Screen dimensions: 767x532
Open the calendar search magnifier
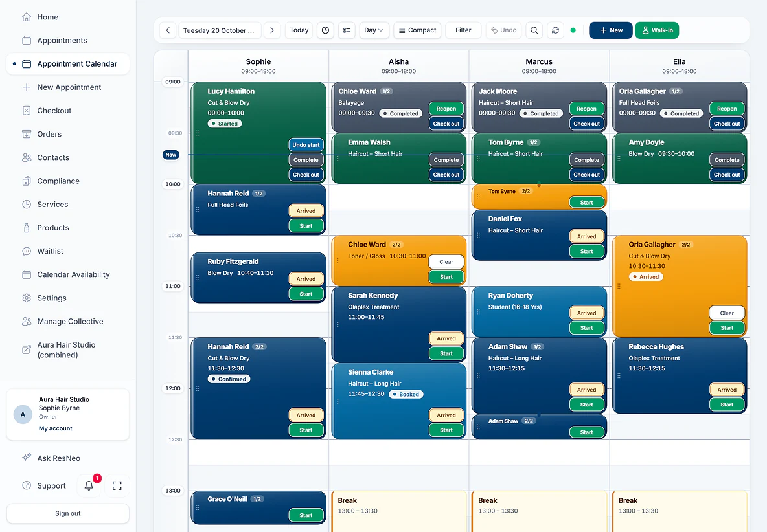tap(534, 30)
